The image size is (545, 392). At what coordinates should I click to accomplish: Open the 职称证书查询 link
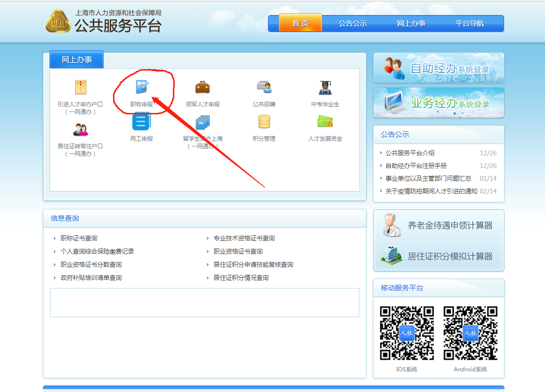(x=79, y=239)
